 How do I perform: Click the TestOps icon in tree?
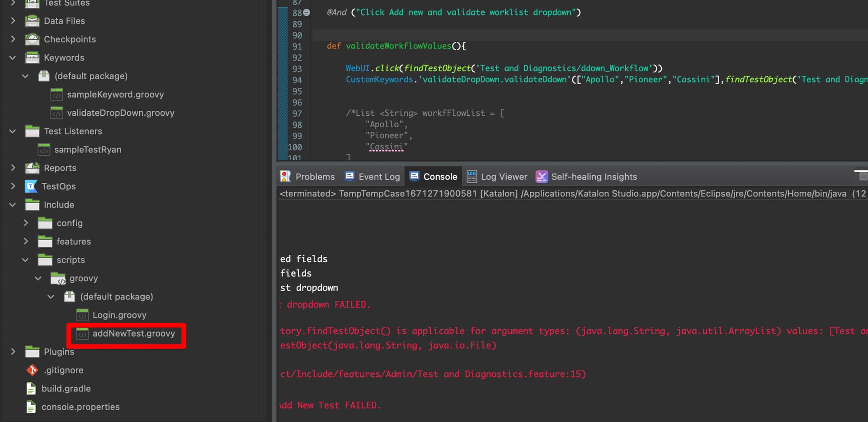point(31,186)
